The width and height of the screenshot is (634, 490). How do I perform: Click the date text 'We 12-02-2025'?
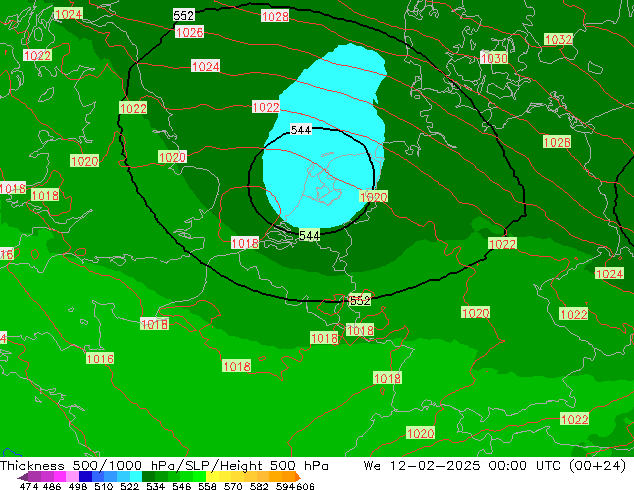[x=422, y=466]
